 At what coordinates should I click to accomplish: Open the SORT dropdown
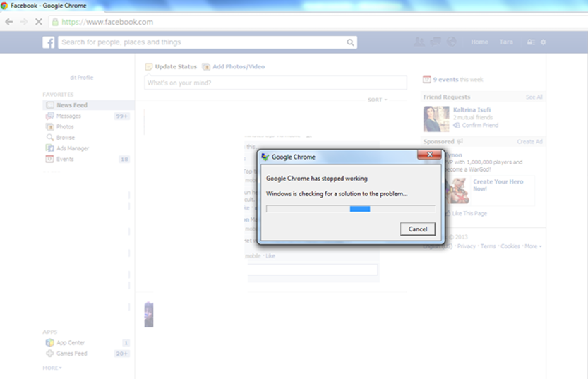(x=377, y=100)
